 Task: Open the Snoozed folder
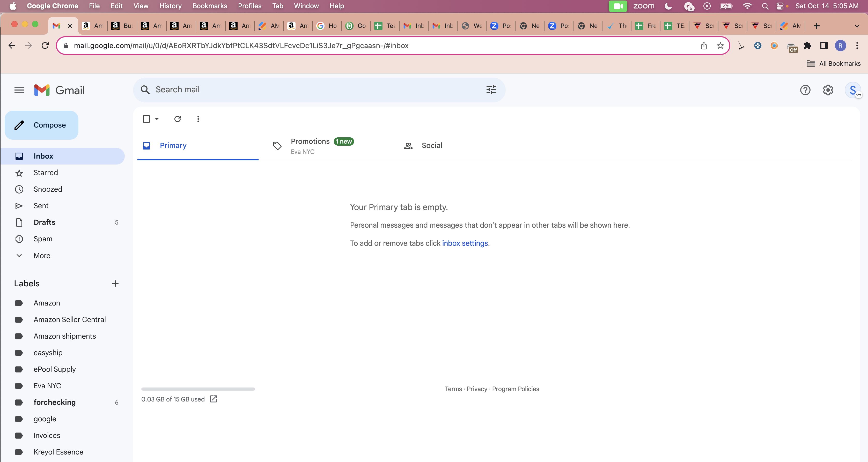(x=62, y=189)
